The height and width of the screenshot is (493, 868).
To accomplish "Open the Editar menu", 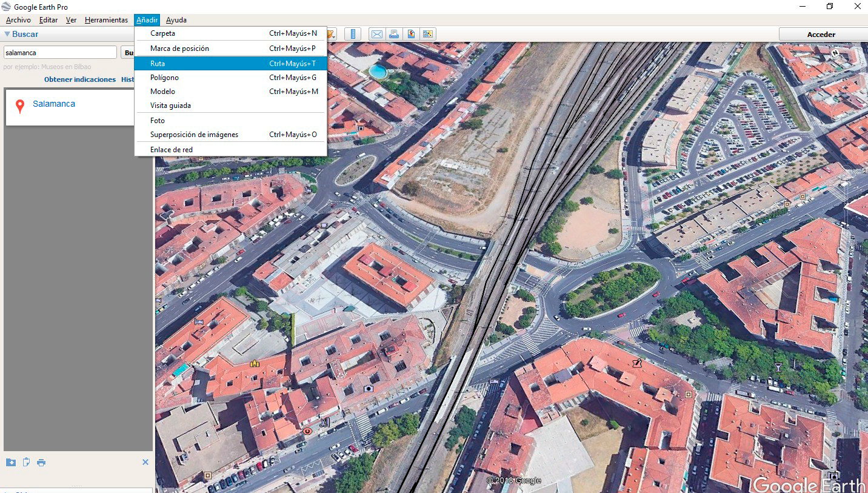I will pos(48,20).
